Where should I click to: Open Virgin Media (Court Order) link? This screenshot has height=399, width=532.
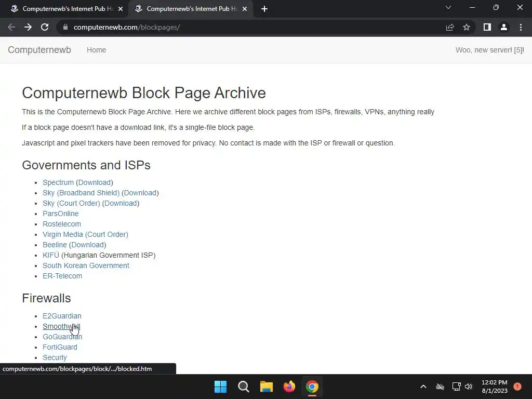[x=85, y=234]
